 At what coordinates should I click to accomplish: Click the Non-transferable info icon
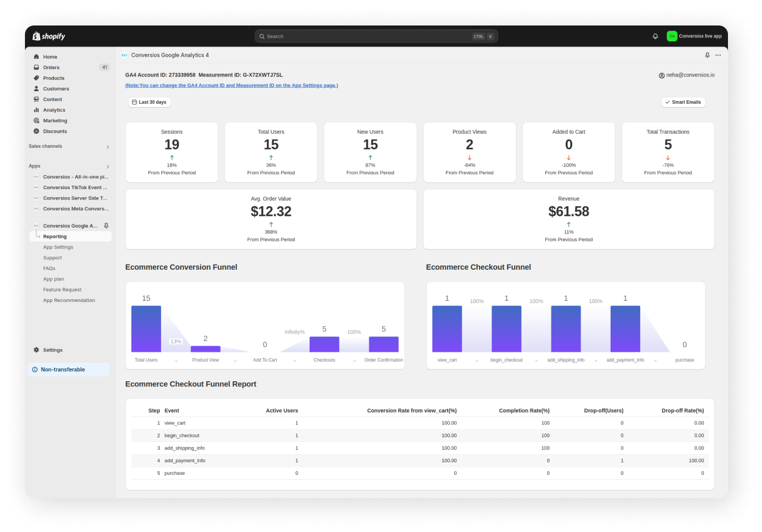(x=35, y=369)
